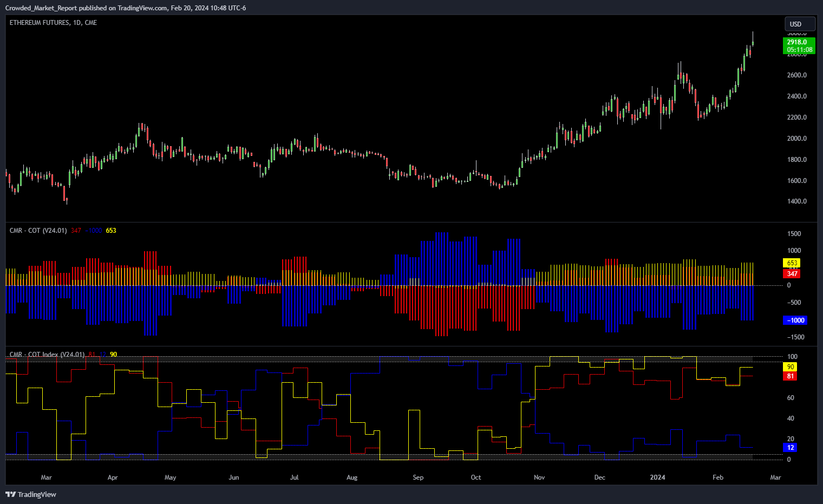This screenshot has width=823, height=504.
Task: Click the red 347 value badge
Action: pyautogui.click(x=792, y=274)
